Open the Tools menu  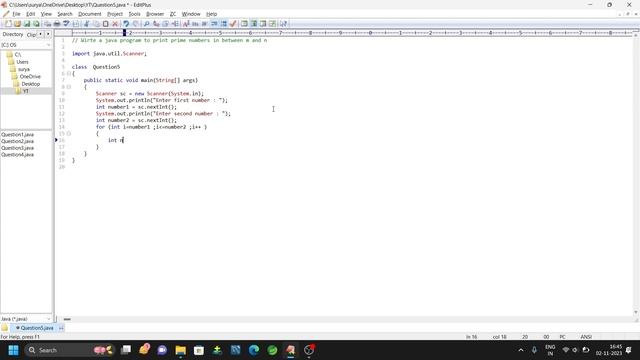tap(134, 14)
